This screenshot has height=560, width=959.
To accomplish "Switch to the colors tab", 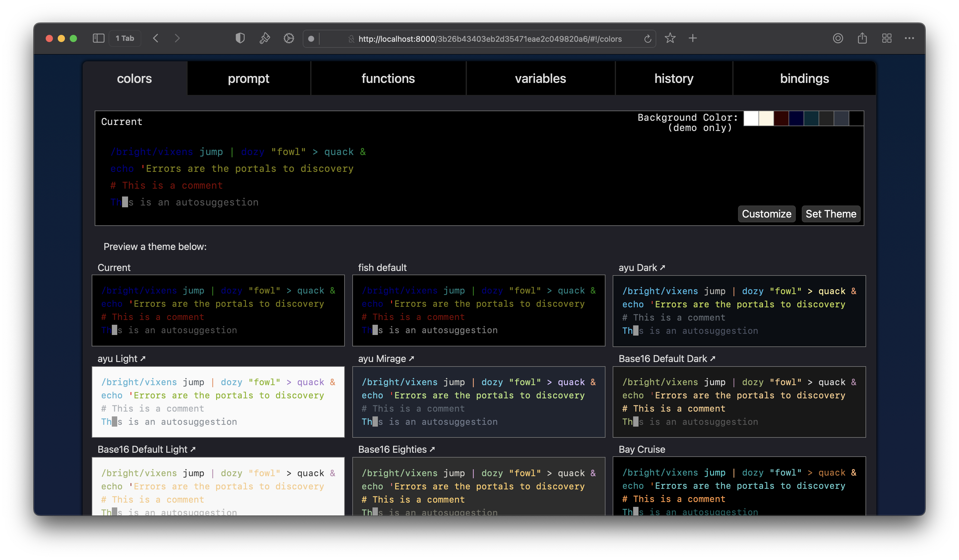I will pos(134,78).
